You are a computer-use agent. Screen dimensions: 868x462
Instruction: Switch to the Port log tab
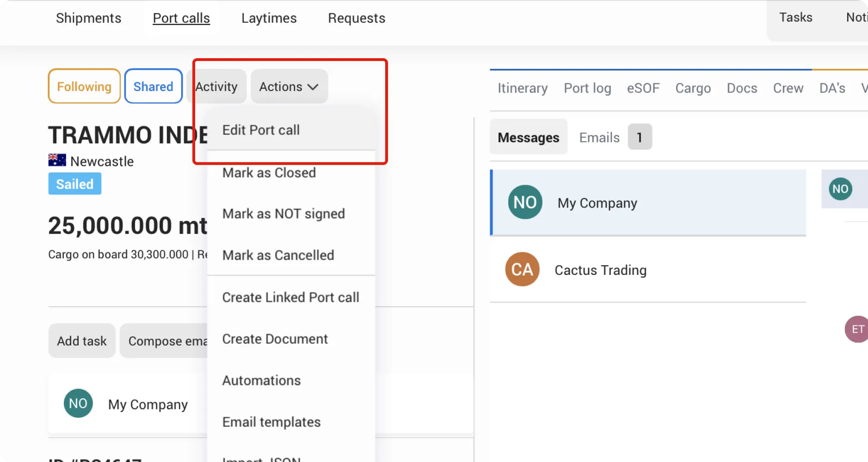587,88
